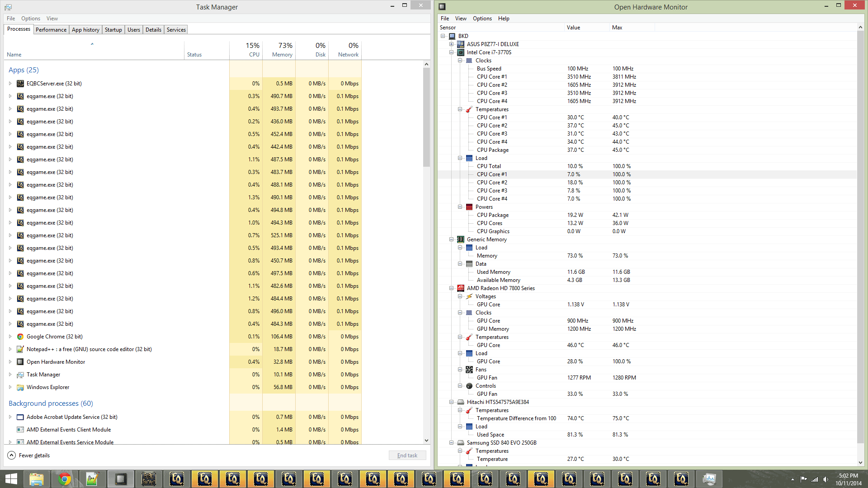This screenshot has width=868, height=488.
Task: Click Task Manager process list scrollbar thumb
Action: 426,117
